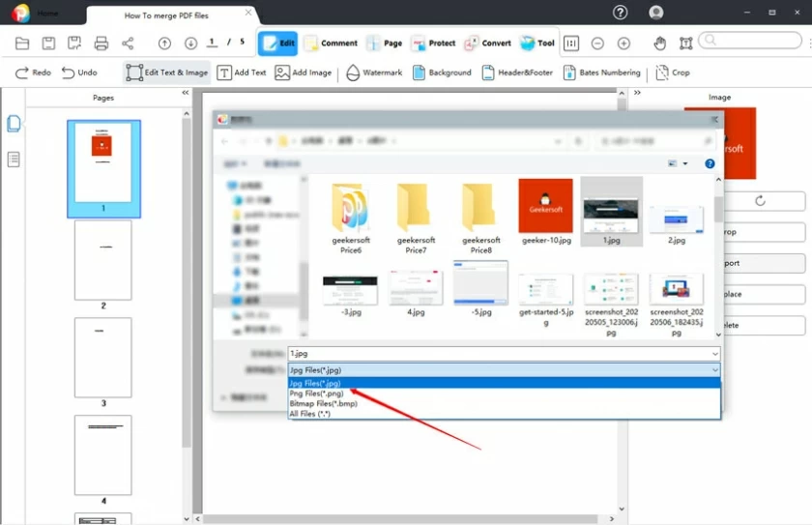
Task: Open the Edit ribbon tab
Action: click(278, 44)
